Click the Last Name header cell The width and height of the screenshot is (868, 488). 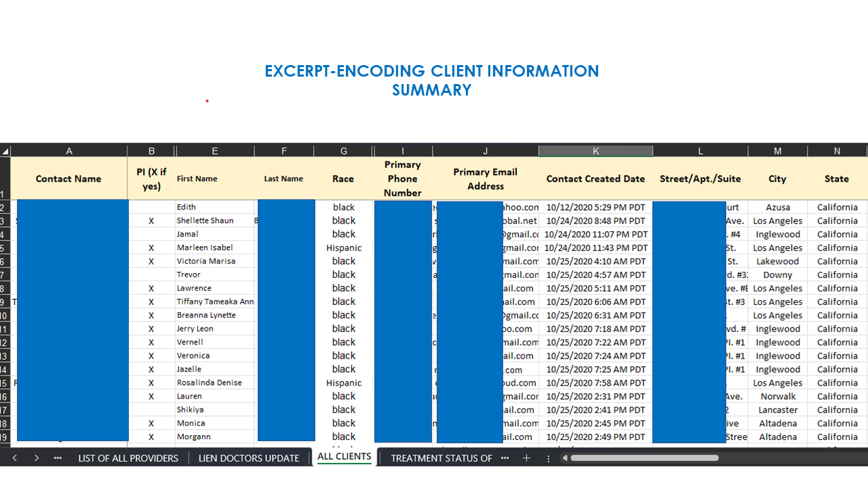pyautogui.click(x=284, y=179)
